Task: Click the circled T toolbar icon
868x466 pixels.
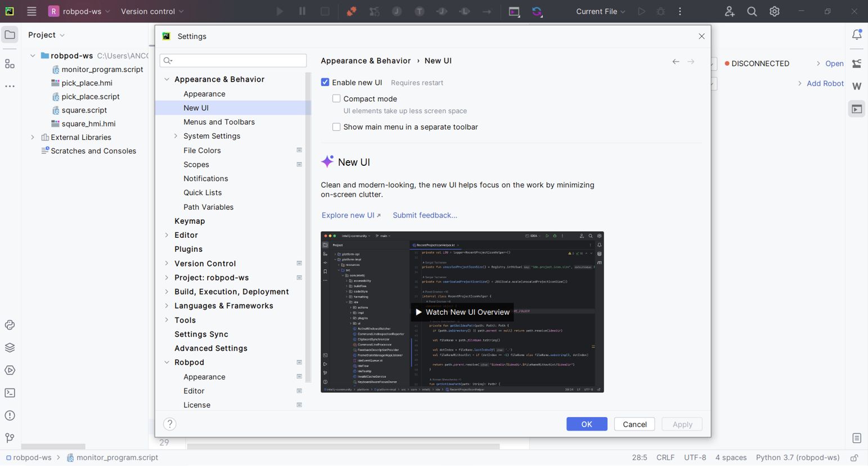Action: 420,11
